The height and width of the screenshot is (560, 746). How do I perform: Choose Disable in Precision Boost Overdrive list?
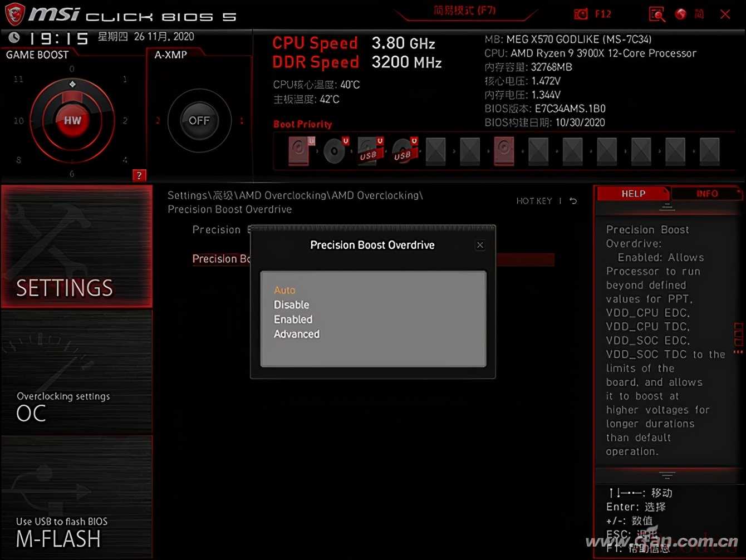point(291,304)
